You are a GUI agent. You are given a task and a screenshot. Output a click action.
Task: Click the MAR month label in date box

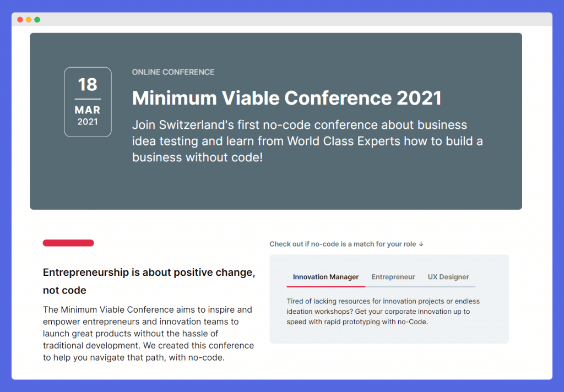pos(88,110)
